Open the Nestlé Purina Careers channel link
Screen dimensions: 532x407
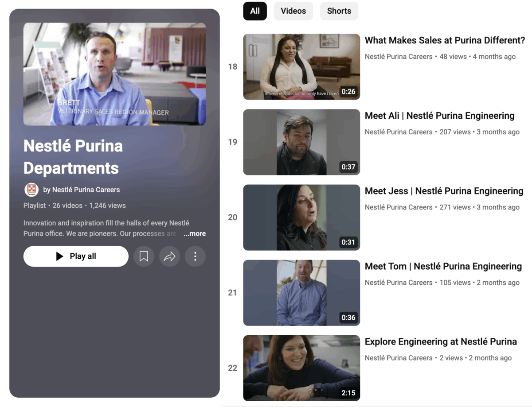point(86,190)
